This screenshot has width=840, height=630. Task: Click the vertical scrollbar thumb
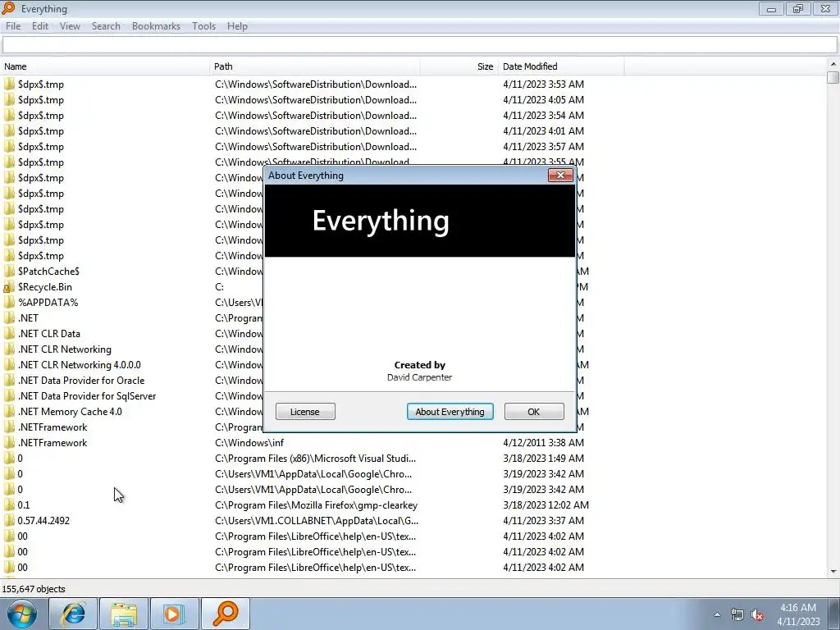pos(833,77)
